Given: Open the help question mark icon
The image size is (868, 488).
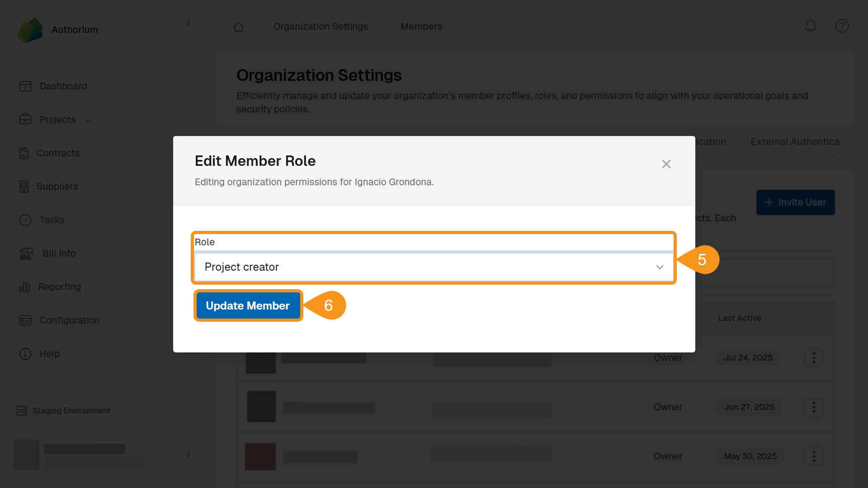Looking at the screenshot, I should coord(842,26).
